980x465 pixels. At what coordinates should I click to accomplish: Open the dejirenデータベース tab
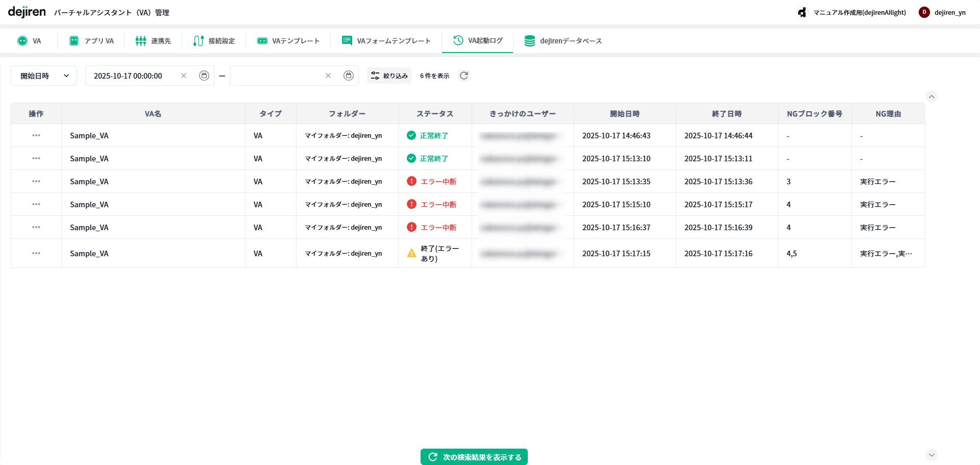563,41
